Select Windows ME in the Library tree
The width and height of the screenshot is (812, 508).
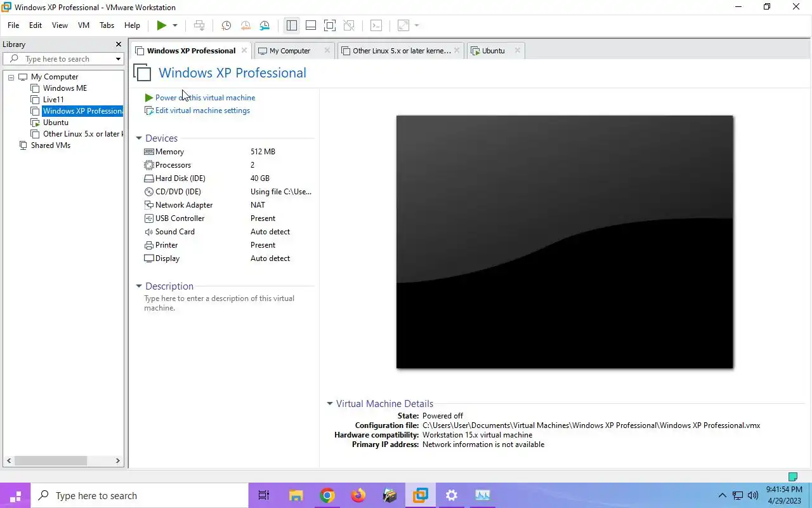tap(65, 88)
